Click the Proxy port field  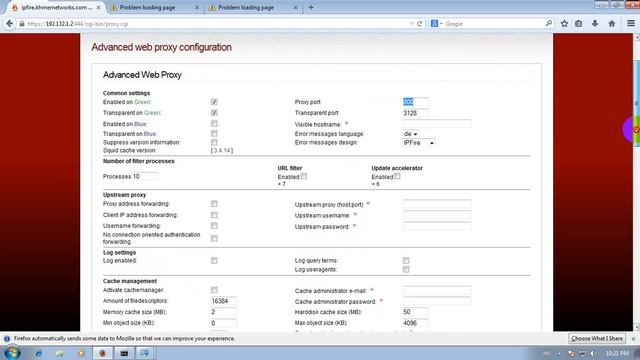pyautogui.click(x=416, y=102)
